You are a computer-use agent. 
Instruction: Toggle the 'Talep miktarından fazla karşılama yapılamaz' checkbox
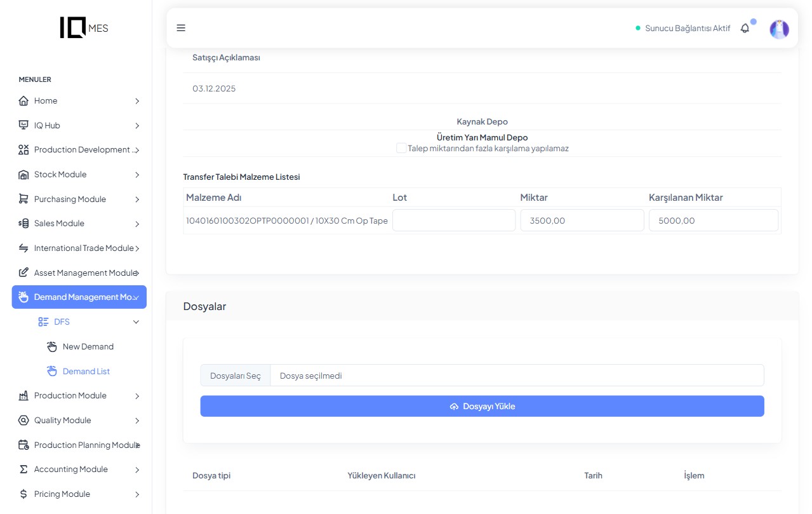click(x=401, y=148)
